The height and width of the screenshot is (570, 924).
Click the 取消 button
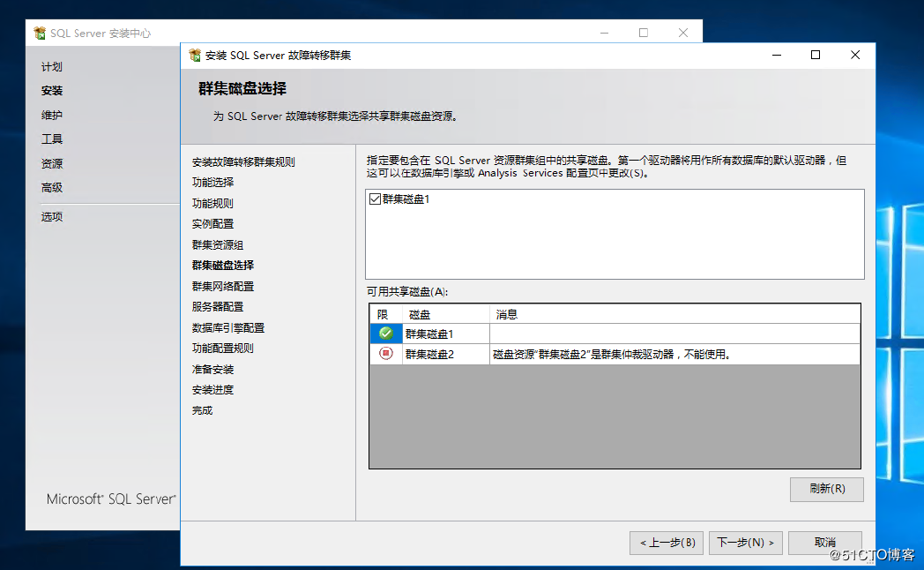click(x=825, y=543)
